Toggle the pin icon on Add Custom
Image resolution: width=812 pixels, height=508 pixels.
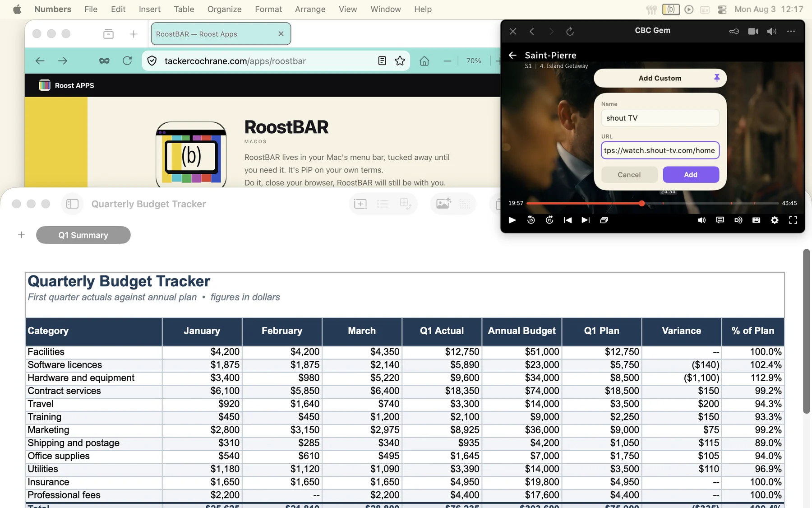tap(716, 78)
